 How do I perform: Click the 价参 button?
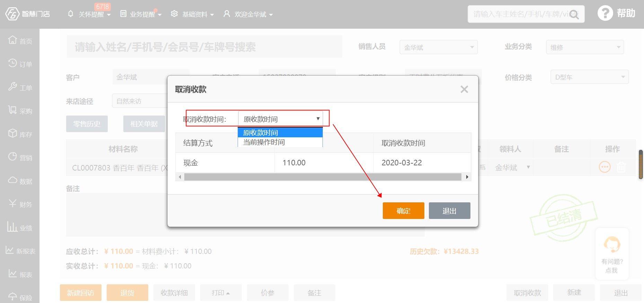268,293
